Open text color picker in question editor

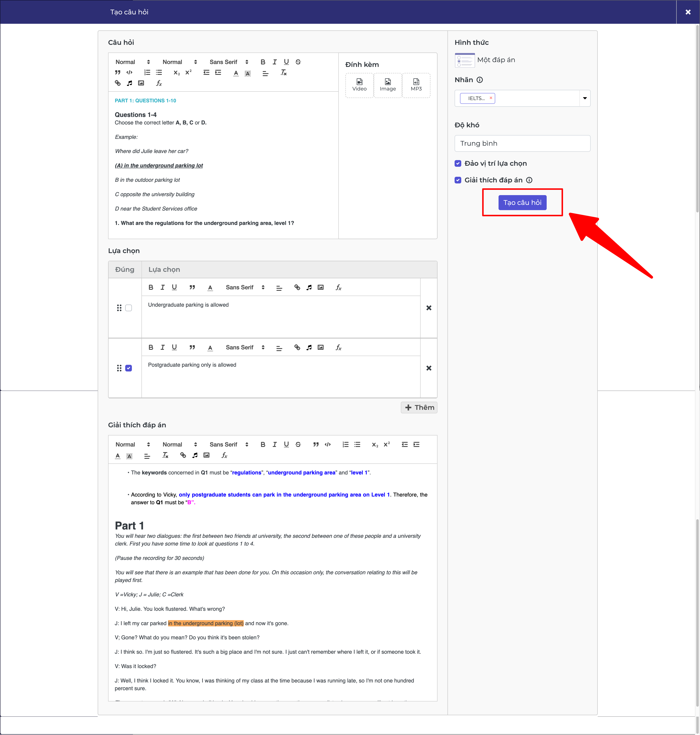coord(236,73)
